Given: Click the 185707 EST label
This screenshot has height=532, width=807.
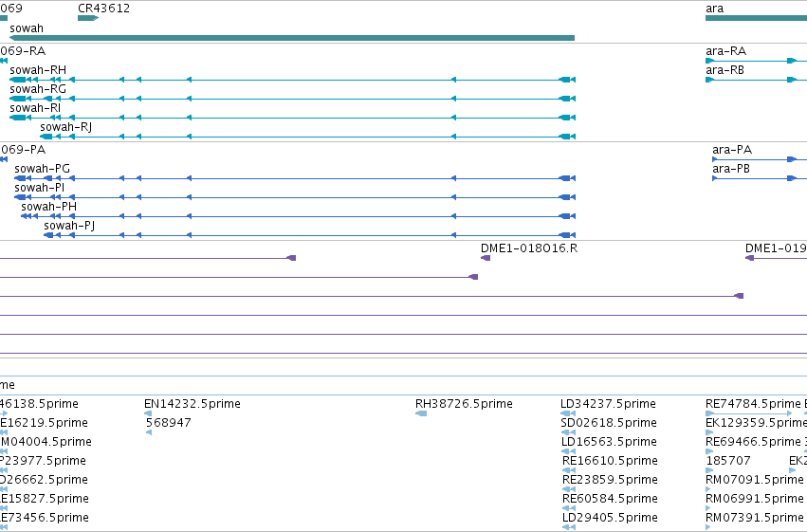Looking at the screenshot, I should [x=728, y=461].
